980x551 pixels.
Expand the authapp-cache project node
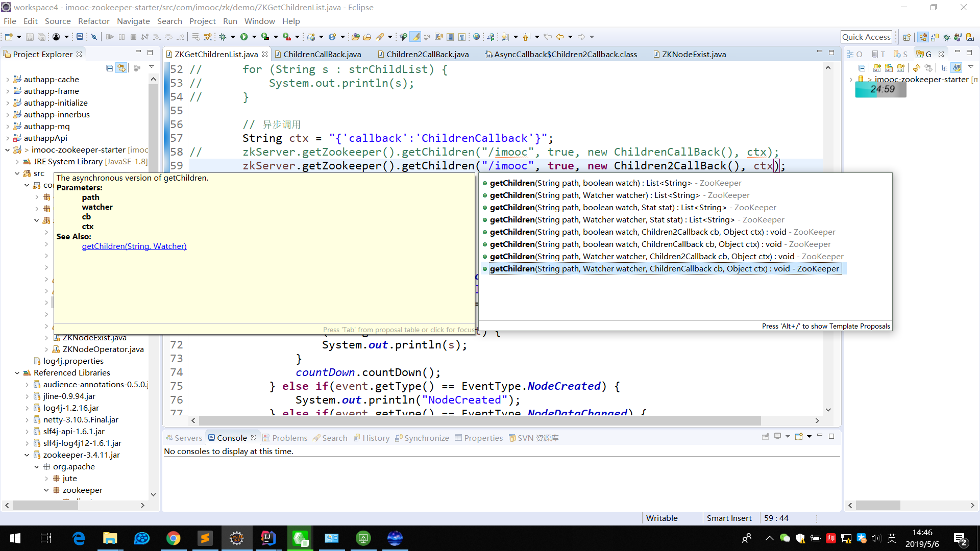(x=7, y=80)
